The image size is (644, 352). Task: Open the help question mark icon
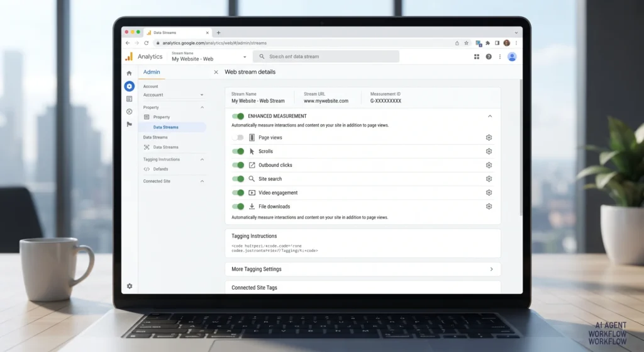488,57
